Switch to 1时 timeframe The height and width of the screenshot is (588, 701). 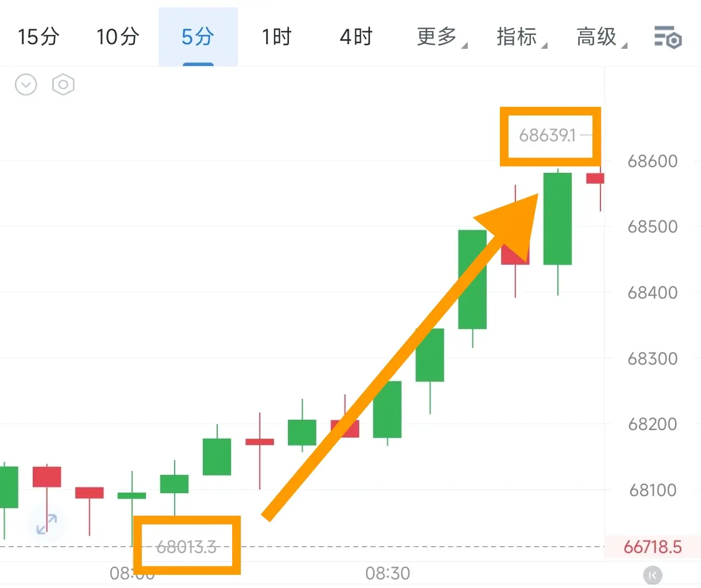point(276,37)
